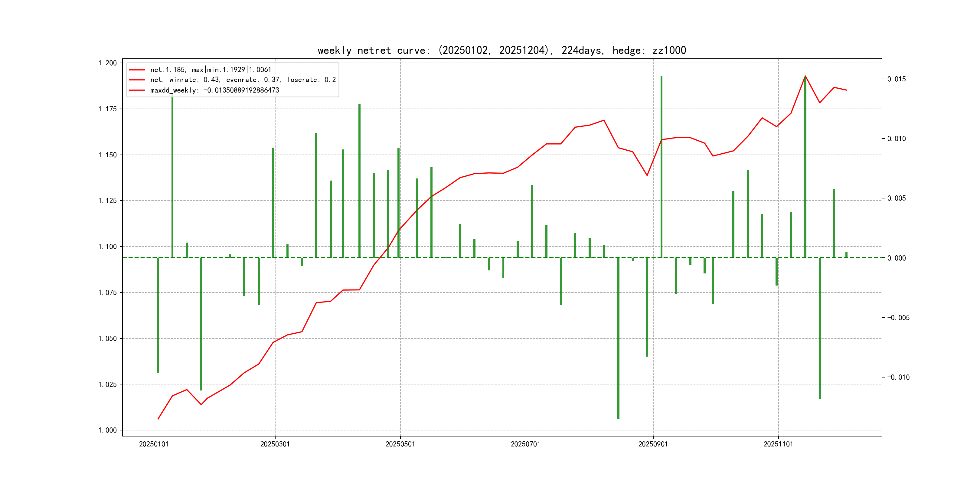Click the 1.200 left axis tick label
This screenshot has height=490, width=980.
click(108, 63)
